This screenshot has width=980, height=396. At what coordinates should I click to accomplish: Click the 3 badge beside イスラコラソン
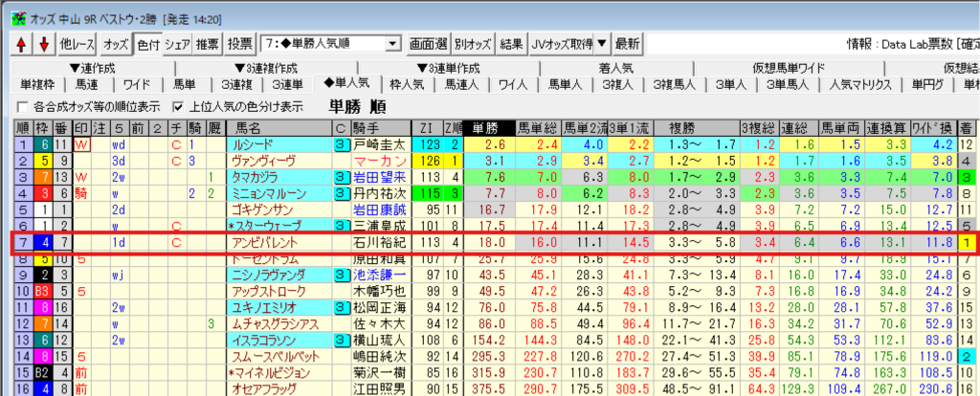click(340, 340)
